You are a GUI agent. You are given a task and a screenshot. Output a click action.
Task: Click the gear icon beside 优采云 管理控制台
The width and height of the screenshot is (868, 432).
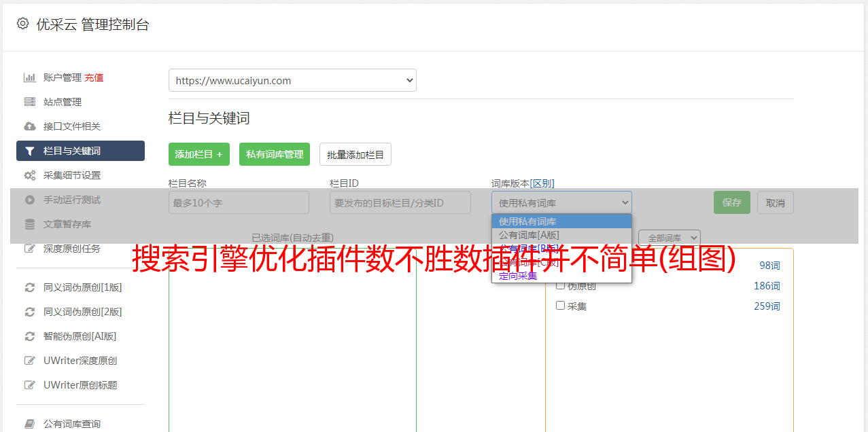[x=22, y=24]
